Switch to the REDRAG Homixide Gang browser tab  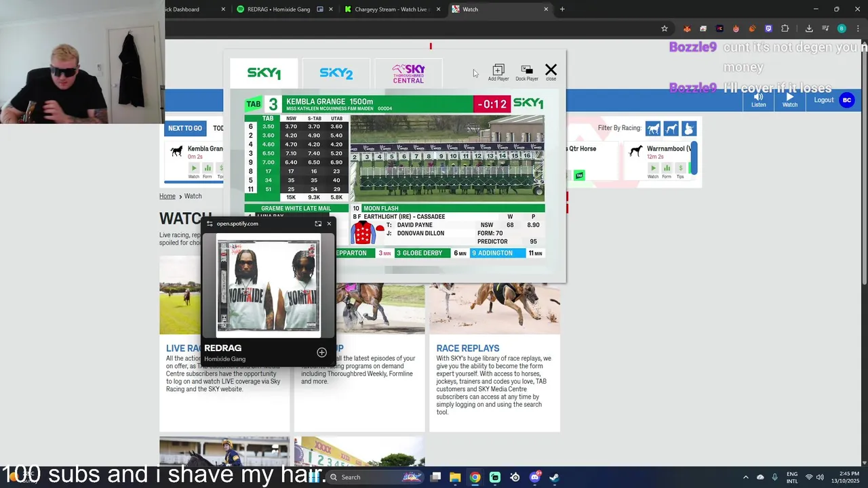pos(278,9)
